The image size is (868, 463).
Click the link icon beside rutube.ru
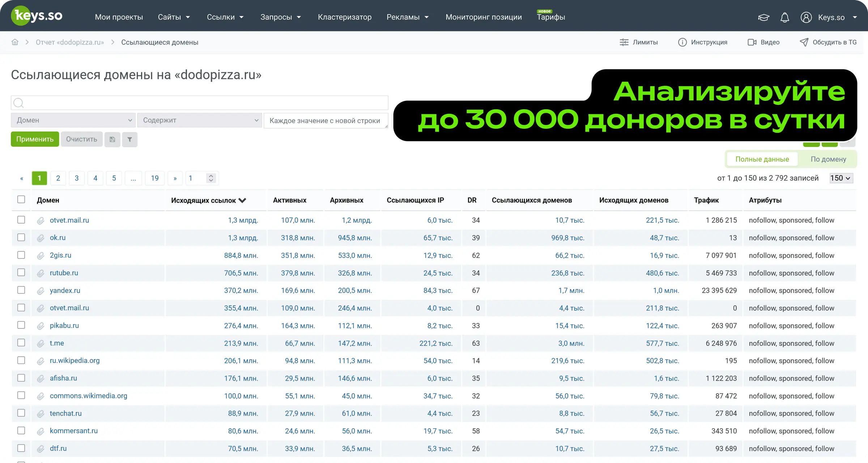coord(41,273)
